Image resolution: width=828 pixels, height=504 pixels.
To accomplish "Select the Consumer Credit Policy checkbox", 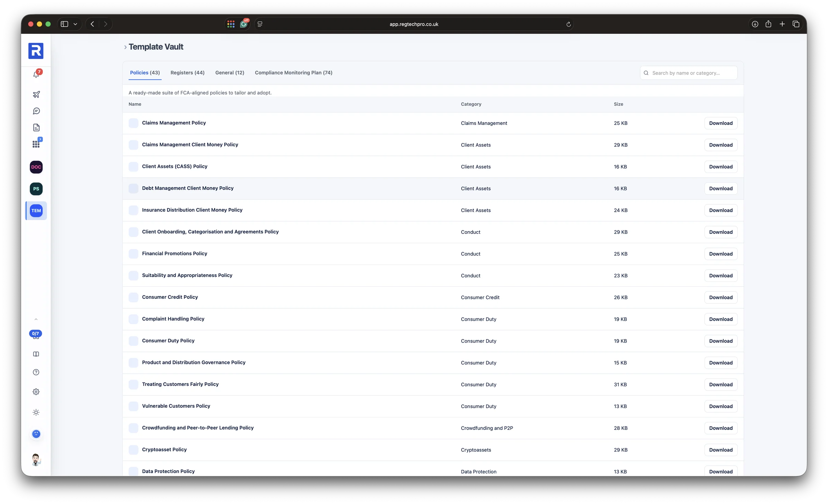I will pos(134,297).
